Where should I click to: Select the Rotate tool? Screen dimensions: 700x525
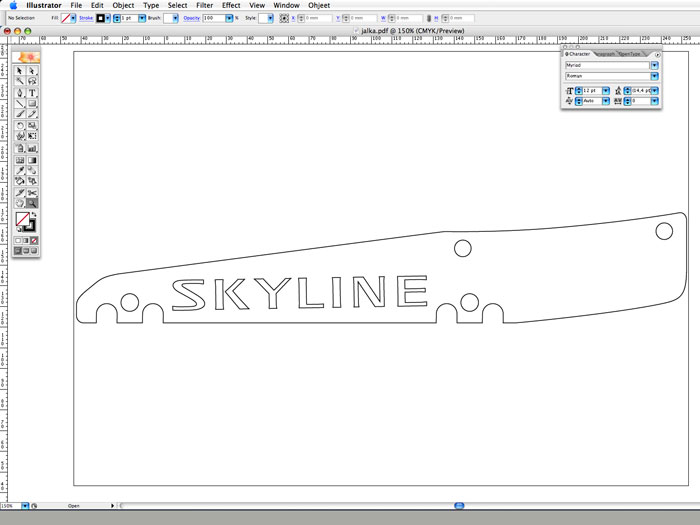click(20, 125)
